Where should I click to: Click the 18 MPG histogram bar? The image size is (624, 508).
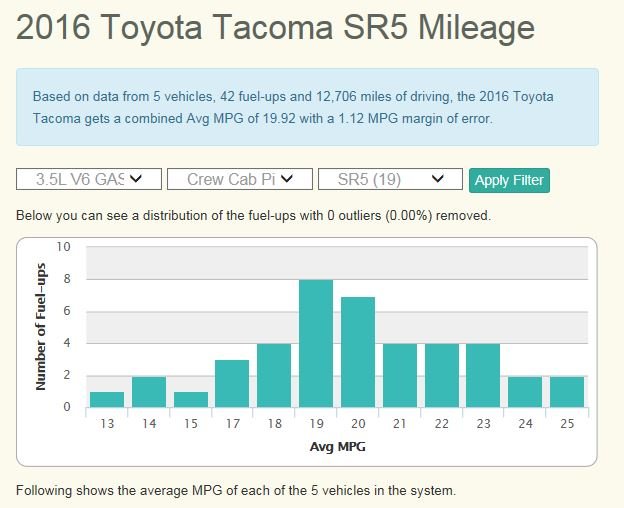[274, 375]
